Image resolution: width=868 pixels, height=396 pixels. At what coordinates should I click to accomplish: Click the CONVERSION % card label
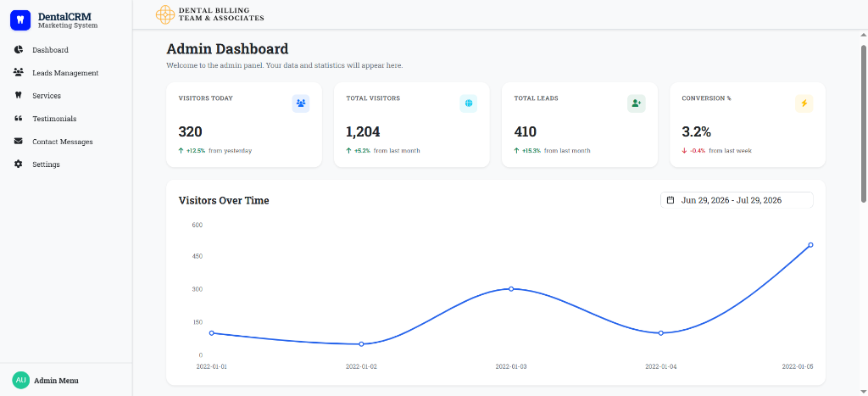point(706,98)
